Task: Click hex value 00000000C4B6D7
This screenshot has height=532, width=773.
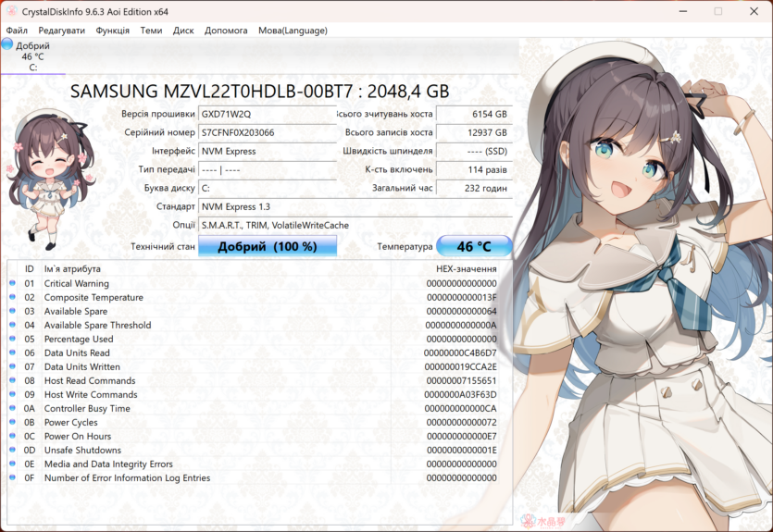Action: 460,353
